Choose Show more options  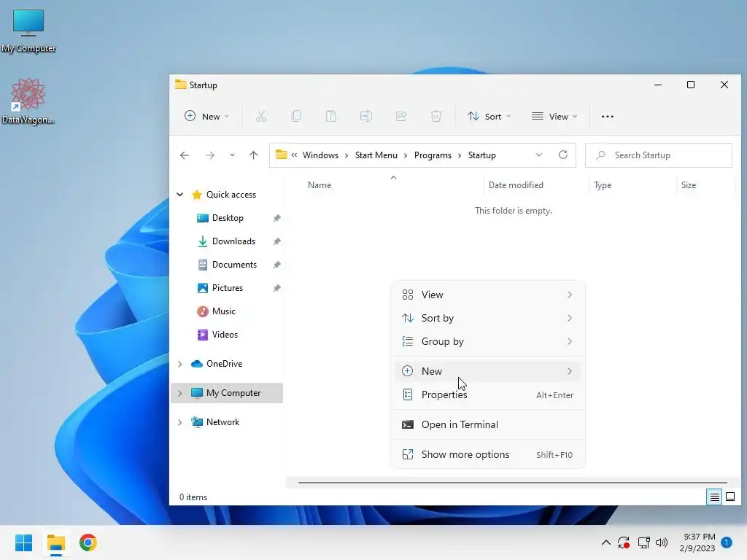pyautogui.click(x=487, y=454)
